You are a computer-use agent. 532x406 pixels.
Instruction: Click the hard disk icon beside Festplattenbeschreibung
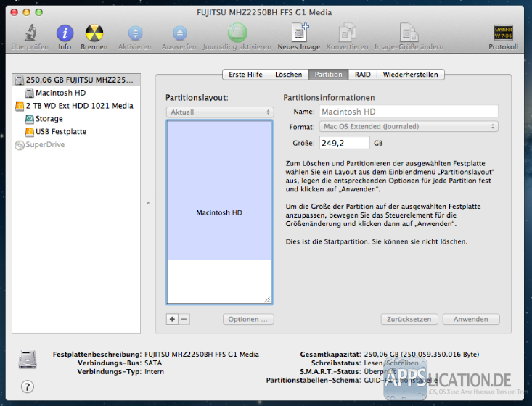(28, 360)
